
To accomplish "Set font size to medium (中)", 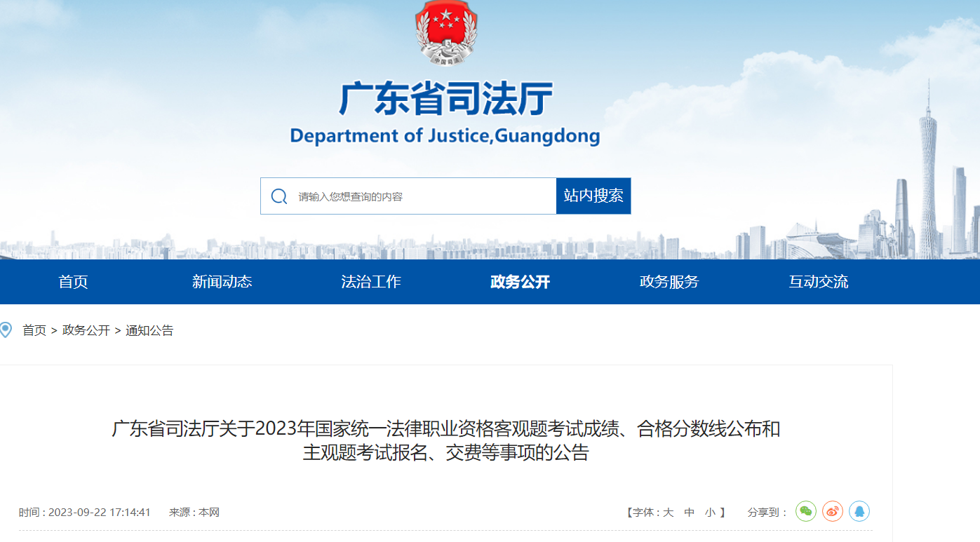I will [690, 513].
